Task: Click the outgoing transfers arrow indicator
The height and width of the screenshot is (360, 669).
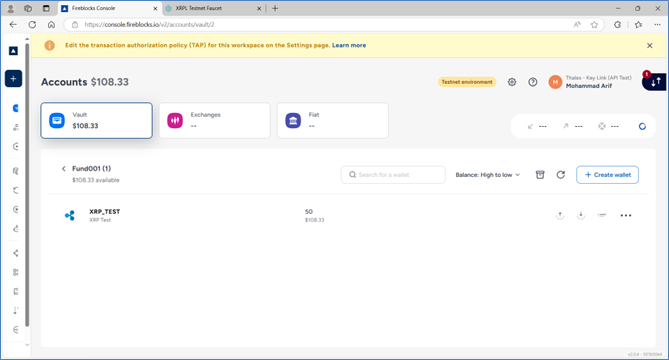Action: [565, 126]
